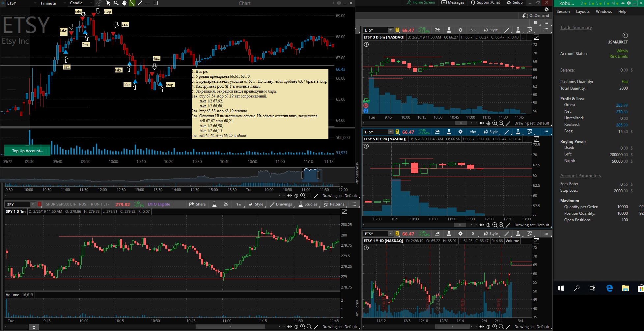
Task: Select the hand pan tool in Chart toolbar
Action: pos(124,3)
